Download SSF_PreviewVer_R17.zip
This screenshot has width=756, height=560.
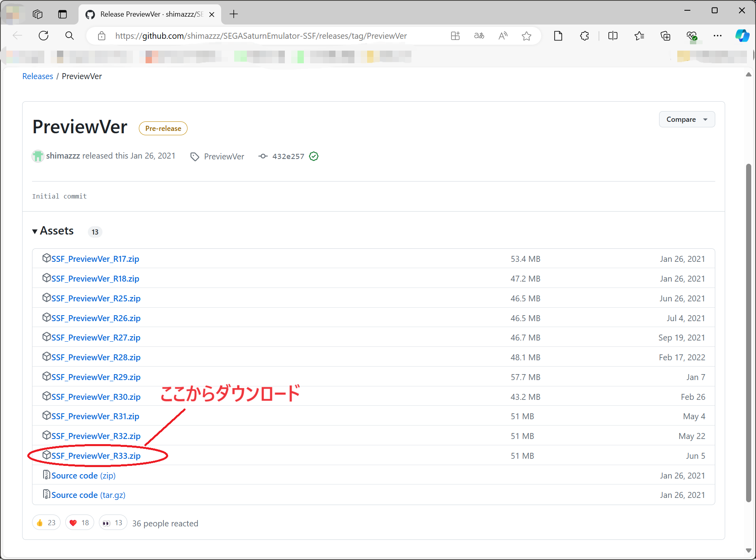pyautogui.click(x=95, y=259)
